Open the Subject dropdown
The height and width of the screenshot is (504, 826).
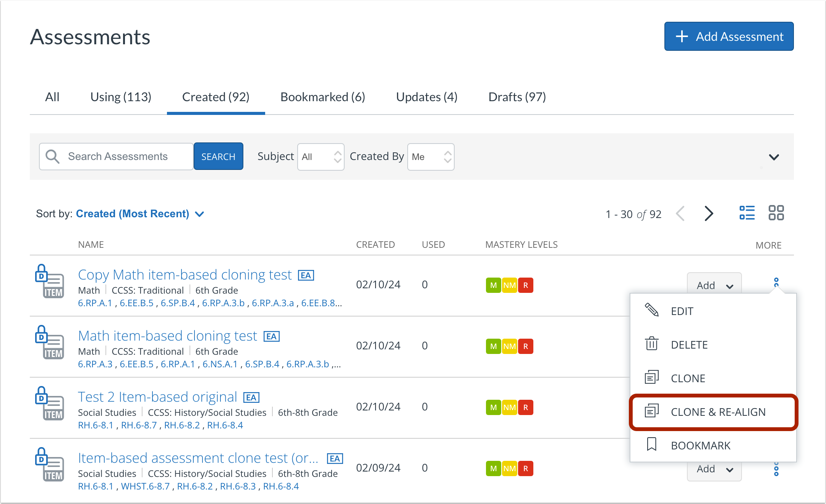[x=321, y=157]
